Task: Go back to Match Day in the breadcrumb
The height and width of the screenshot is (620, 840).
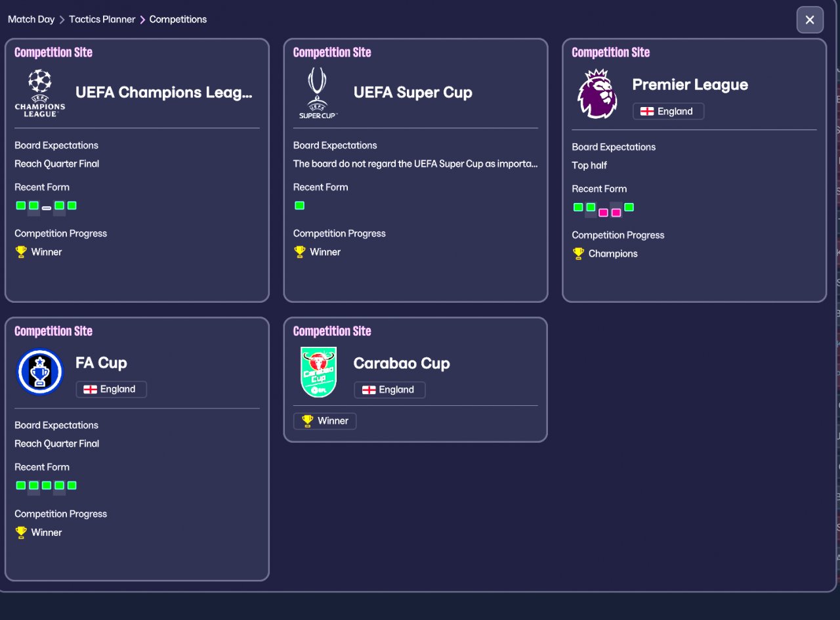Action: (x=31, y=20)
